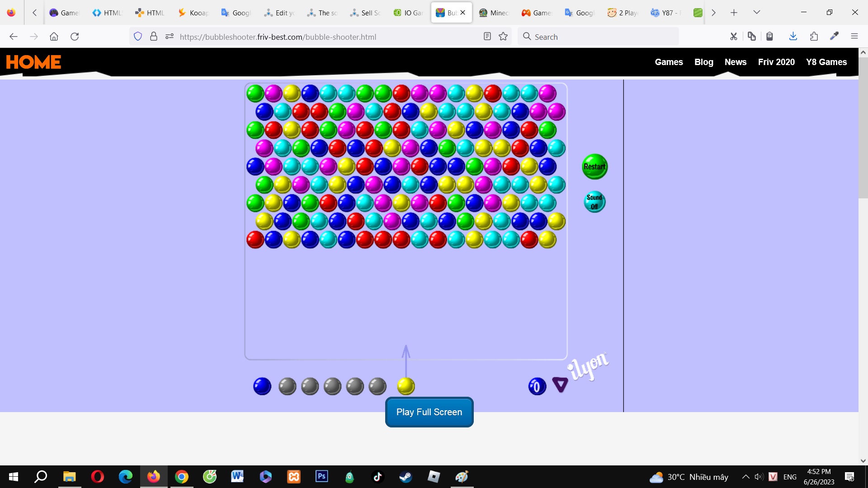Screen dimensions: 868x488
Task: Reload the current page
Action: [75, 37]
